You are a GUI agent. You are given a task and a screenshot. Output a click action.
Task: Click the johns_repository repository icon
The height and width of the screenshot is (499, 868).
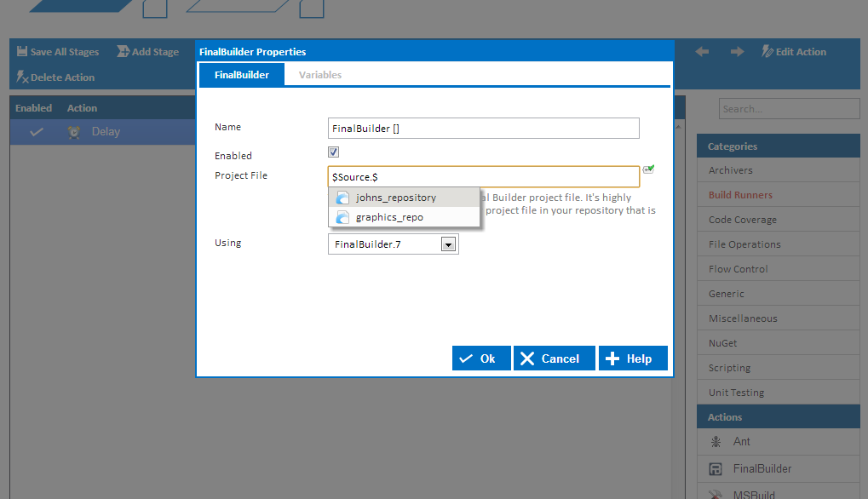coord(342,198)
